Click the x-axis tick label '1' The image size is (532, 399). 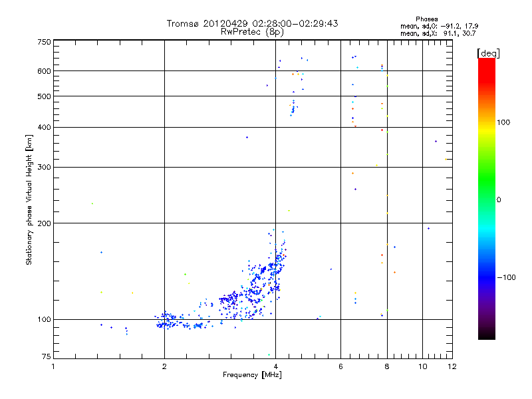53,366
